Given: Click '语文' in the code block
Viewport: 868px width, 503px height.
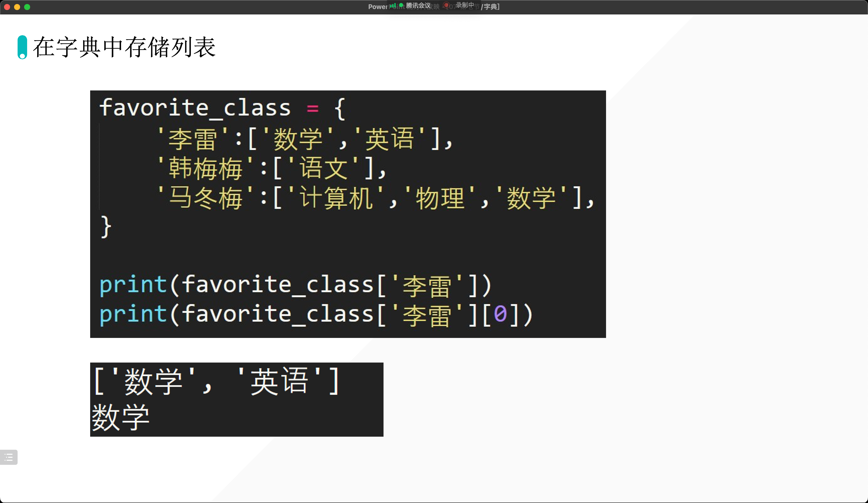Looking at the screenshot, I should click(x=323, y=168).
